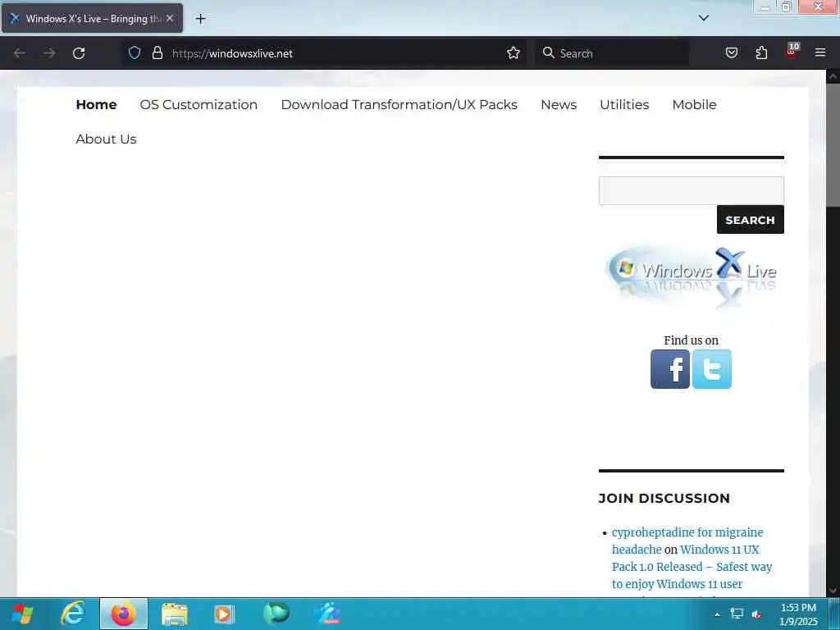Open network status tray icon

(x=737, y=614)
